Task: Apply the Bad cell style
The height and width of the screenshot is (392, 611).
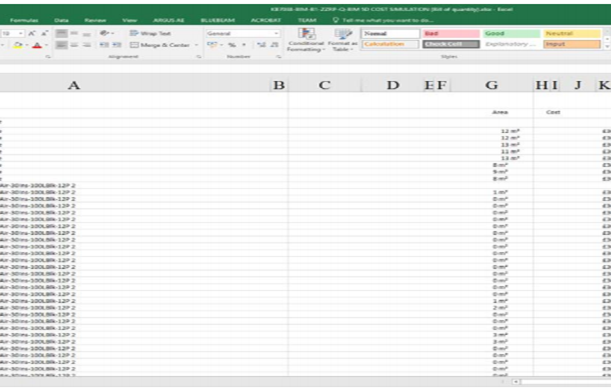Action: click(451, 34)
